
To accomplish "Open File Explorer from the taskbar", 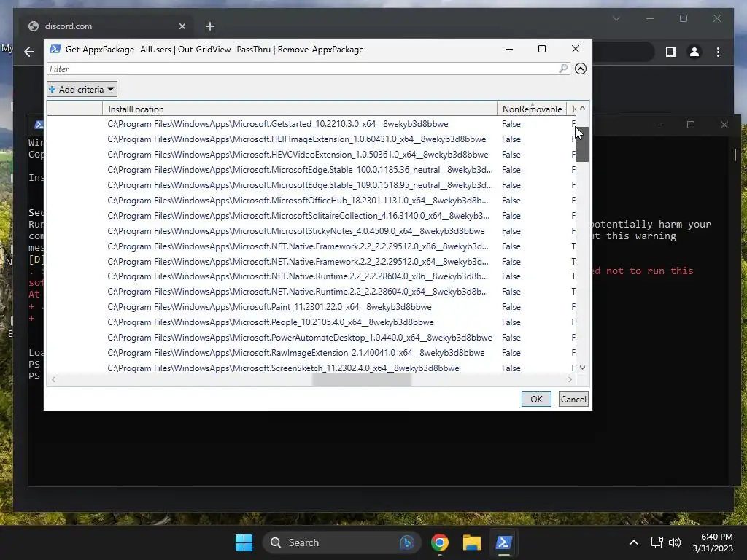I will click(x=472, y=542).
